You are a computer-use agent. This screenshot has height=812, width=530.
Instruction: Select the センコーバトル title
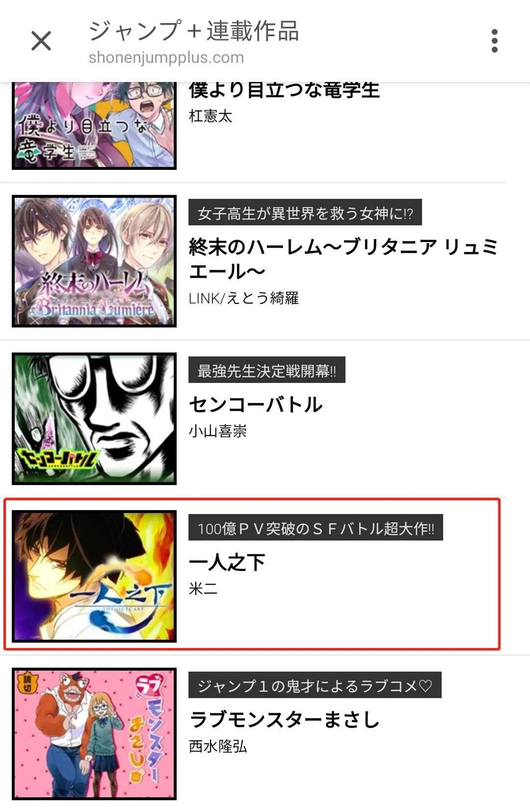(x=256, y=405)
